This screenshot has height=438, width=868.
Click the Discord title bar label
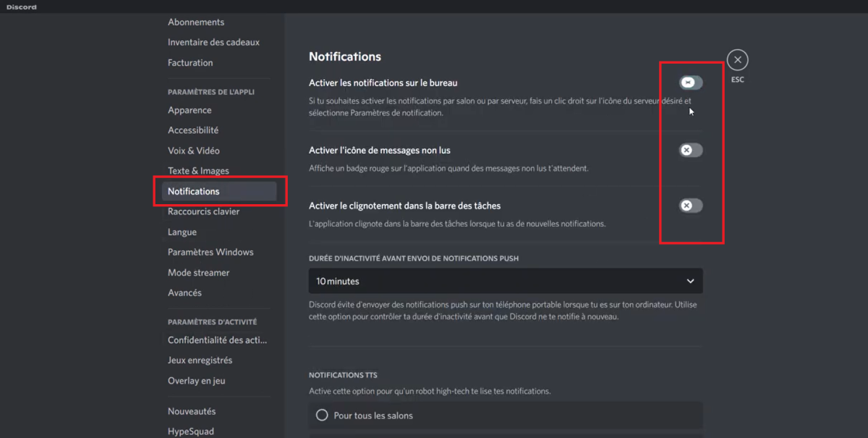(x=22, y=7)
